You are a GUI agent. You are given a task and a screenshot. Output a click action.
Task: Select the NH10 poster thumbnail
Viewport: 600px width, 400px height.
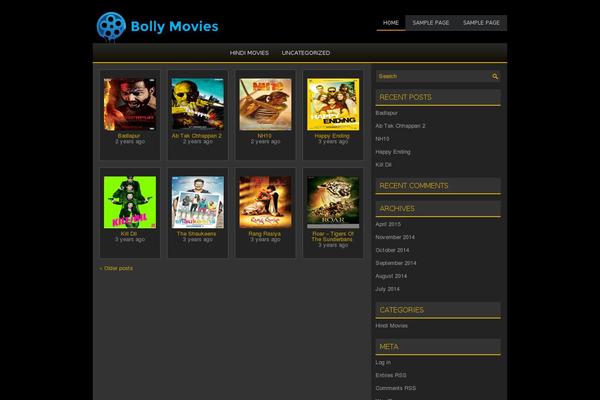265,104
